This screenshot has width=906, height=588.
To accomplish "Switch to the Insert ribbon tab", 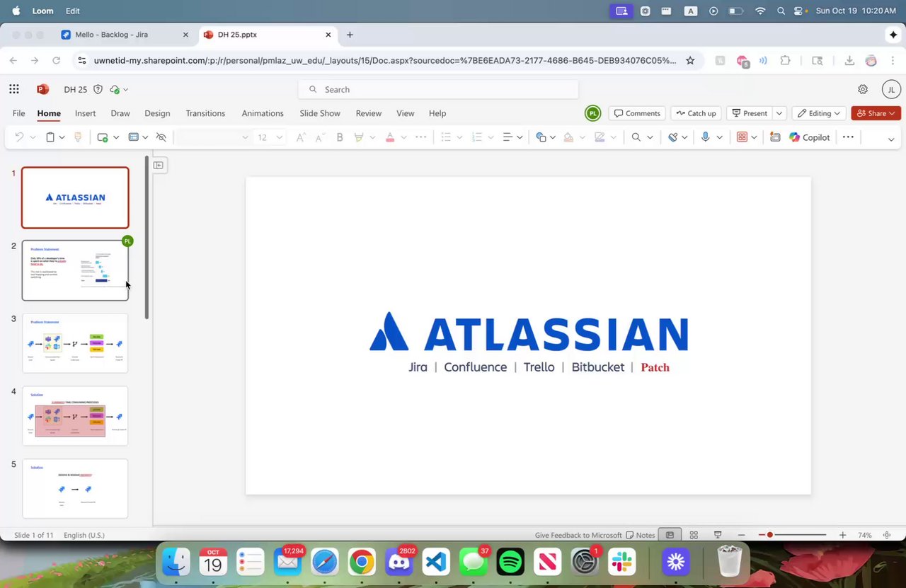I will pyautogui.click(x=85, y=113).
